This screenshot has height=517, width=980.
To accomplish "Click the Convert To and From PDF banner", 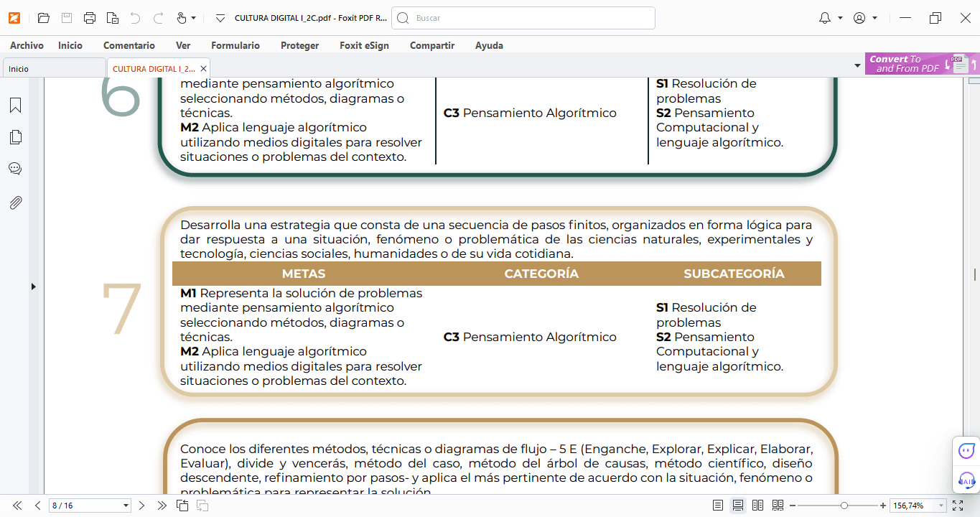I will [922, 64].
